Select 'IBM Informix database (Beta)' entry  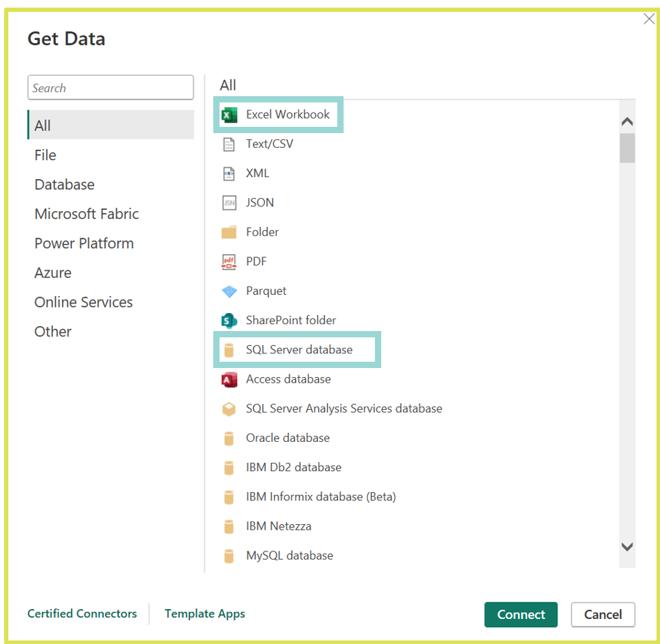(321, 497)
